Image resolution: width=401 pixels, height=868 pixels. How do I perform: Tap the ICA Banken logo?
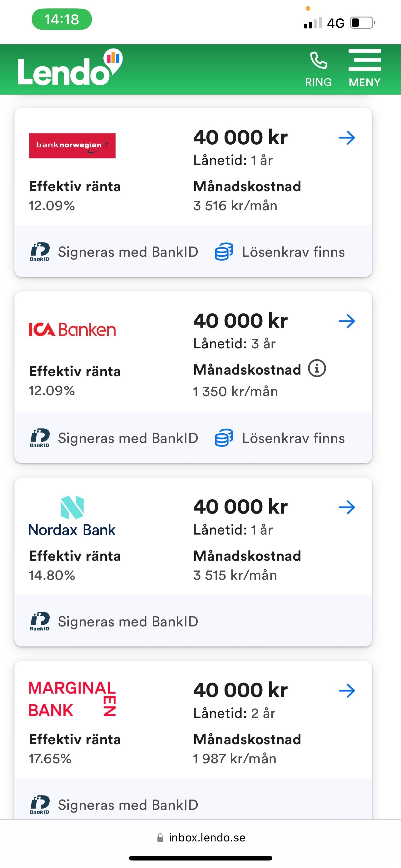[72, 330]
